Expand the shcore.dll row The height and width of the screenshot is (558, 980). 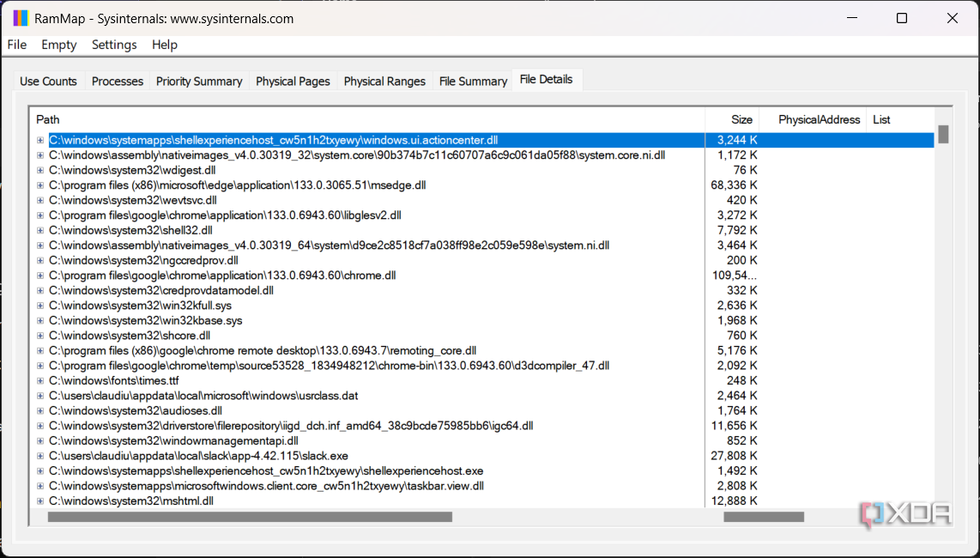40,336
